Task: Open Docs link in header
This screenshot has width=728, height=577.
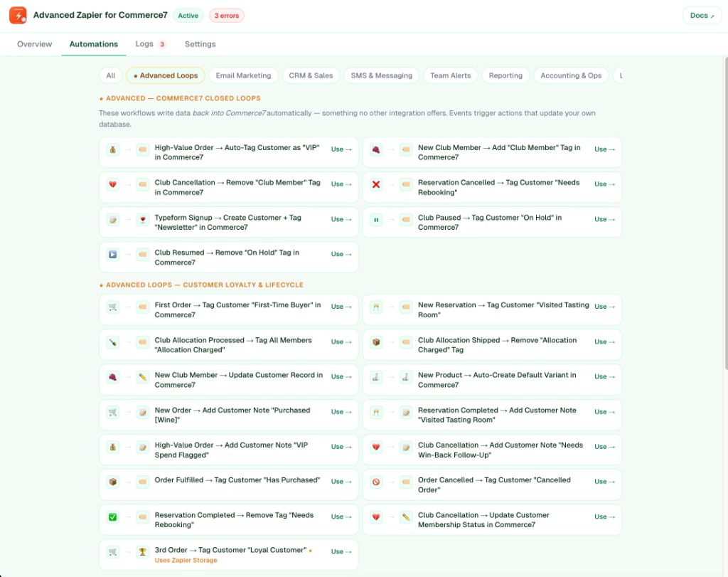Action: point(702,16)
